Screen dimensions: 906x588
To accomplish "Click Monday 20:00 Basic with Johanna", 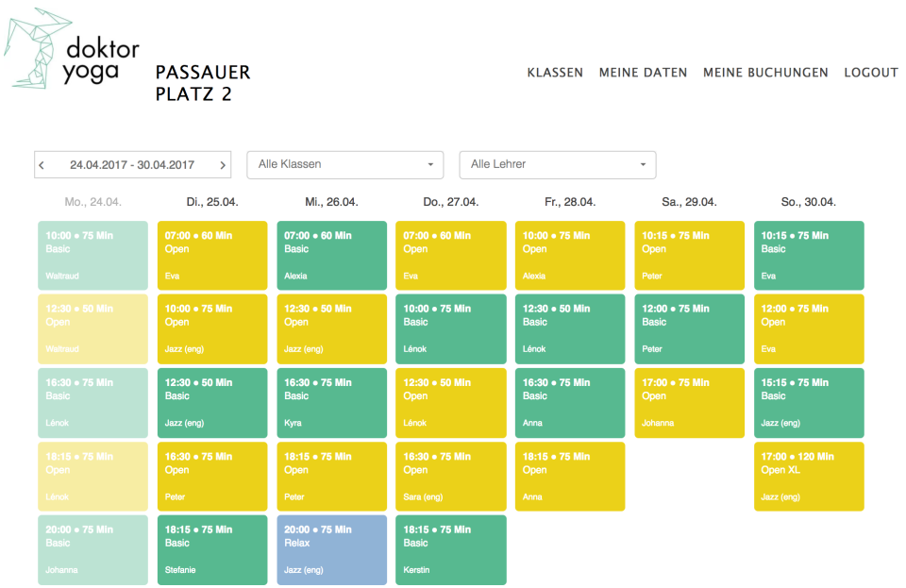I will click(x=93, y=549).
